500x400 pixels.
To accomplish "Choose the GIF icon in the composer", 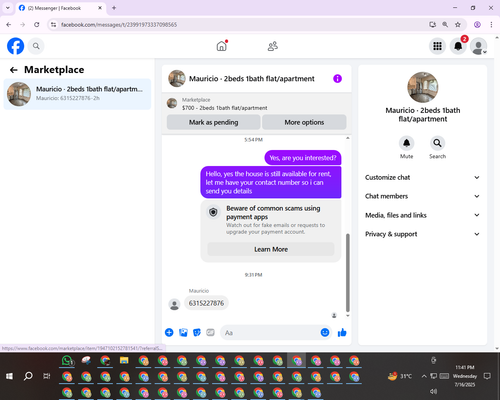I will coord(210,332).
